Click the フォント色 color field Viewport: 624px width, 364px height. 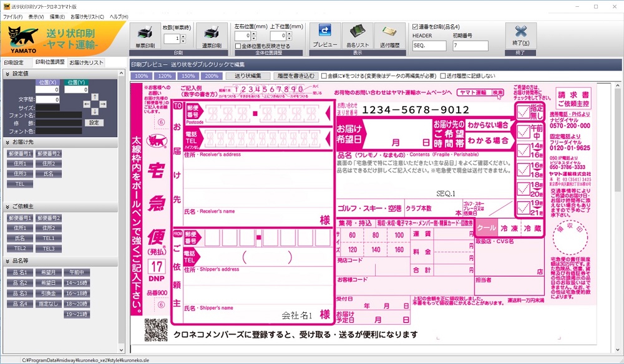[x=59, y=131]
